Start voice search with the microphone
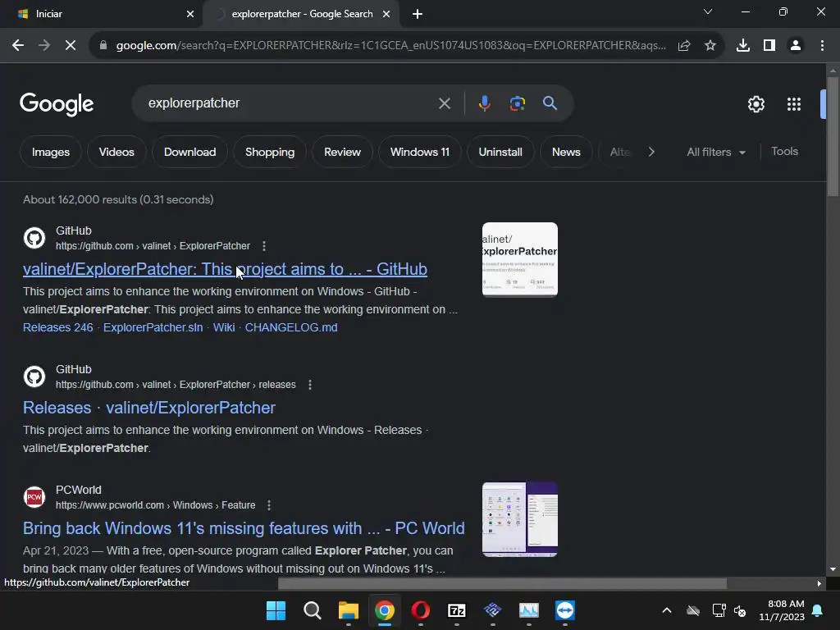 pyautogui.click(x=484, y=103)
